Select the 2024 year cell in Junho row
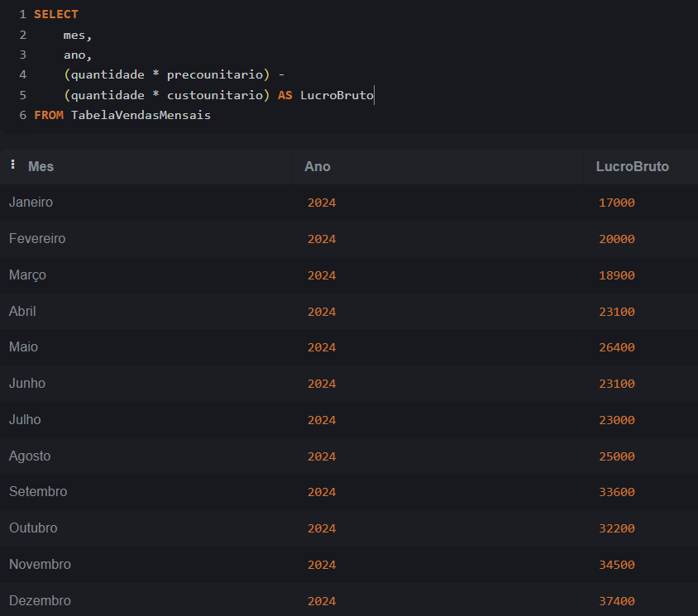Screen dimensions: 698x616 322,384
